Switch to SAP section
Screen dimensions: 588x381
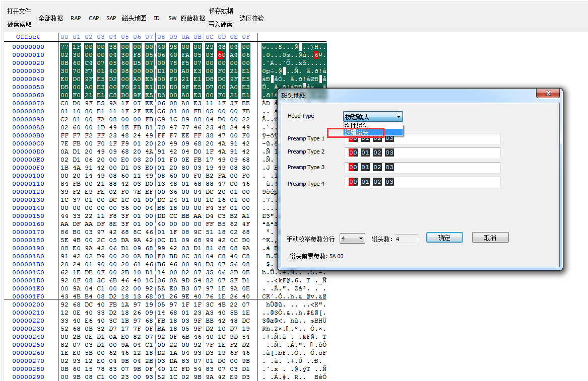click(111, 18)
